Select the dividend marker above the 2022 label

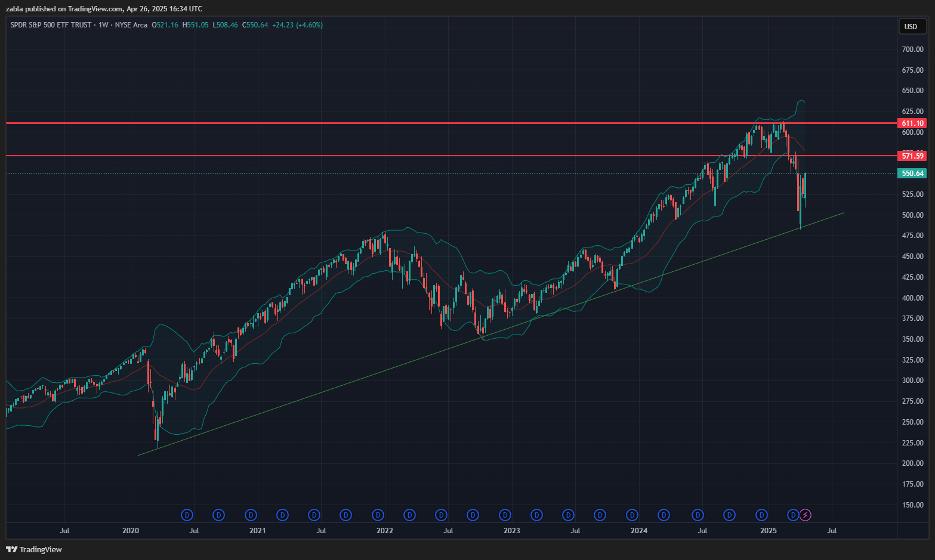pos(378,515)
